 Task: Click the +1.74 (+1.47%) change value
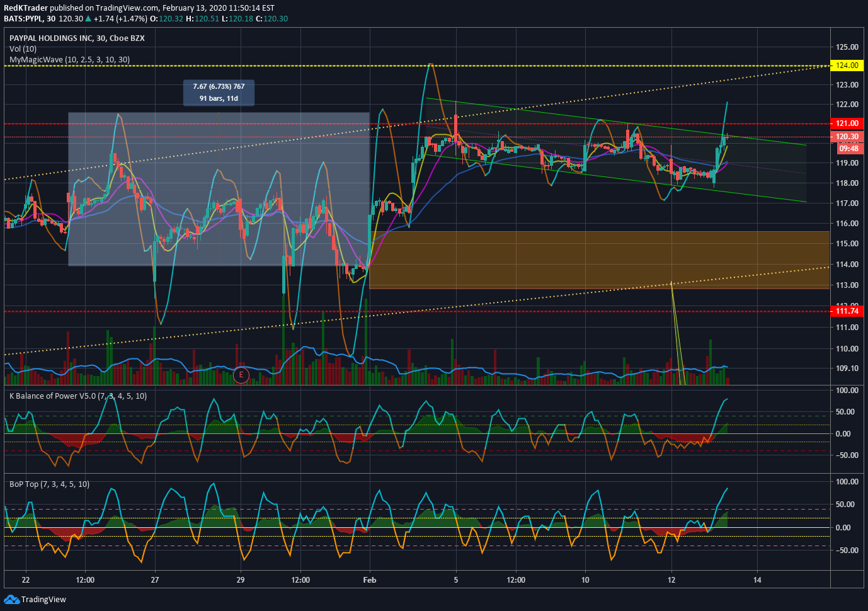(x=120, y=19)
